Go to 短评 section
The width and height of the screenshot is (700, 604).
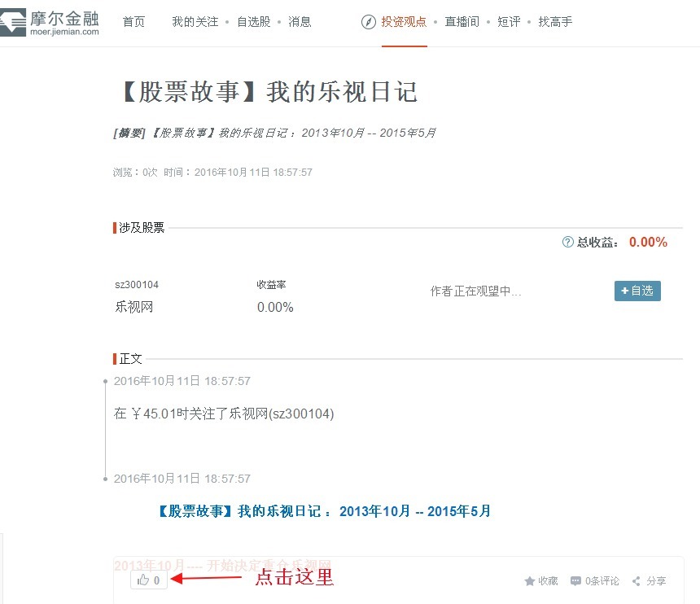click(x=509, y=21)
